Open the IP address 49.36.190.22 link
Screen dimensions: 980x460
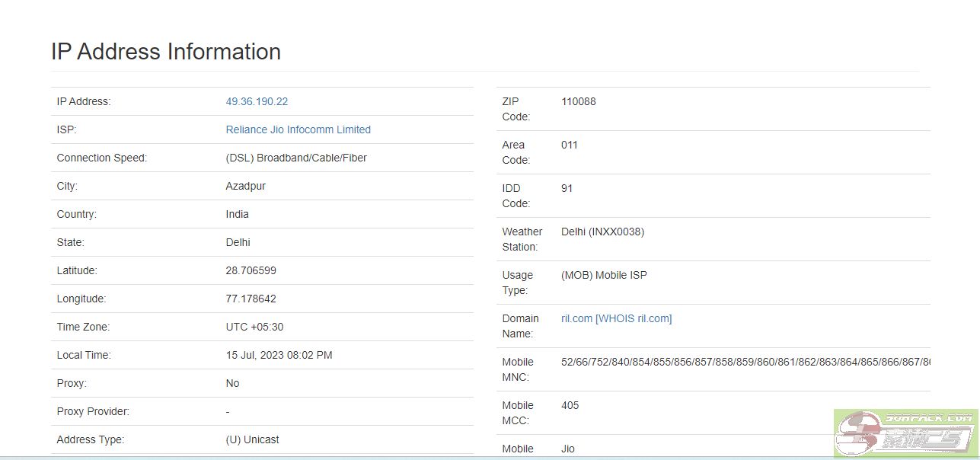pyautogui.click(x=257, y=101)
